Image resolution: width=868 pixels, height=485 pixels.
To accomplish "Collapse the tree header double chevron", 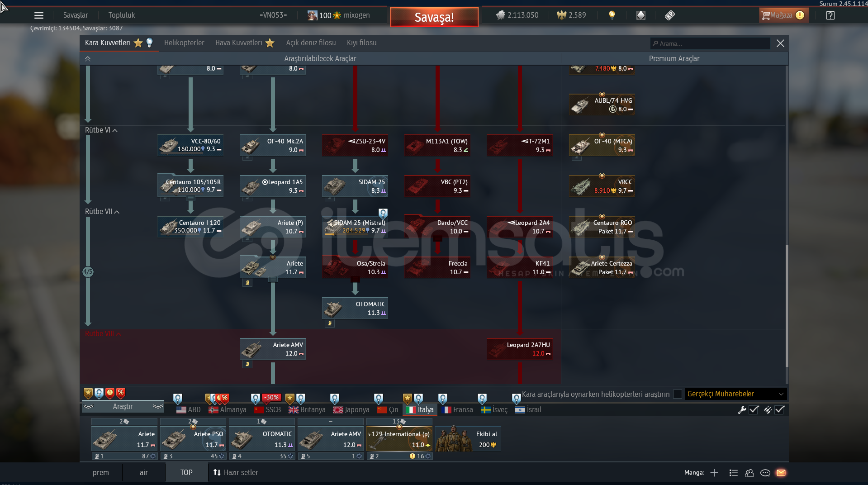I will 88,59.
